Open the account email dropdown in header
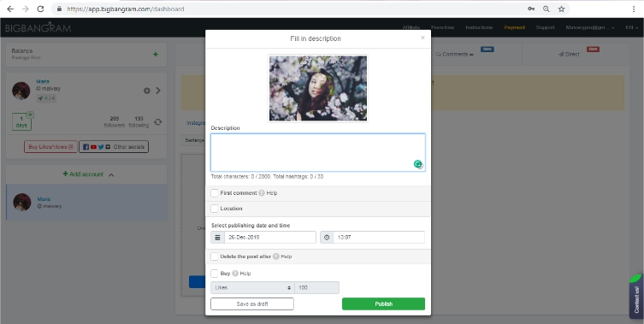This screenshot has height=324, width=644. 590,27
